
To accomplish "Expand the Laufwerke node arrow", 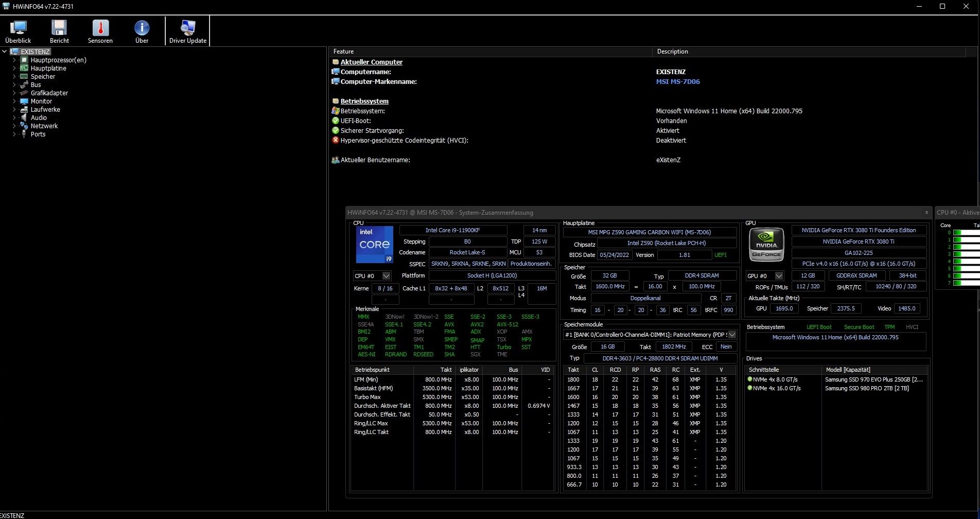I will 14,110.
